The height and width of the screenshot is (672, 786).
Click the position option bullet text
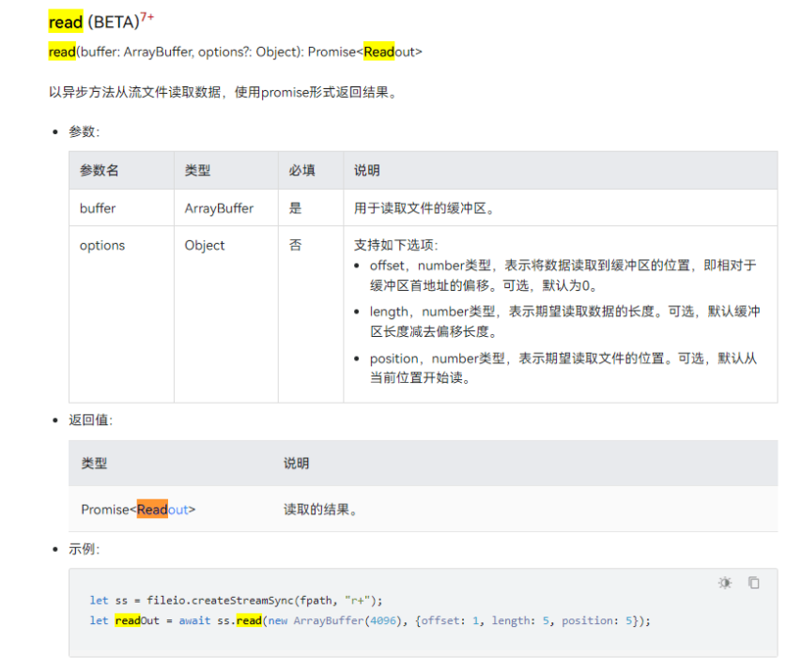coord(563,368)
